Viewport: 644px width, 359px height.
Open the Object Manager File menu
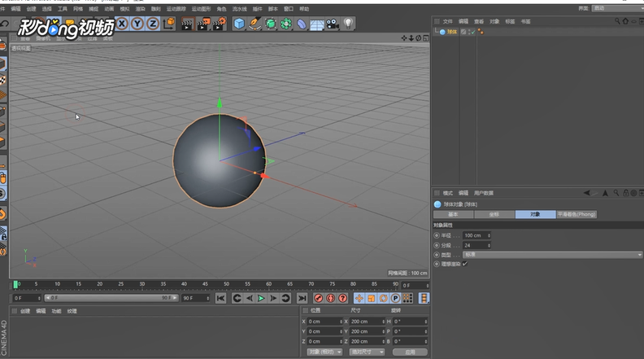pos(447,21)
